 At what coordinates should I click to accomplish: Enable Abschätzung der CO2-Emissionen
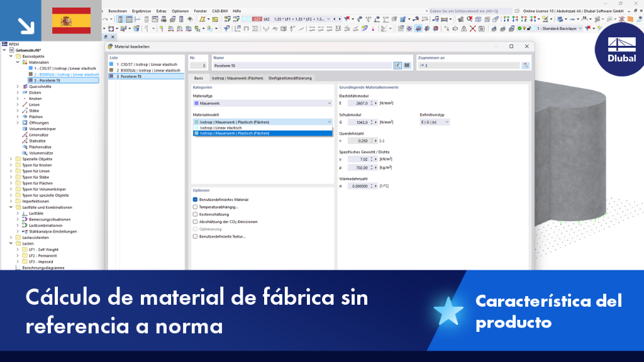195,222
